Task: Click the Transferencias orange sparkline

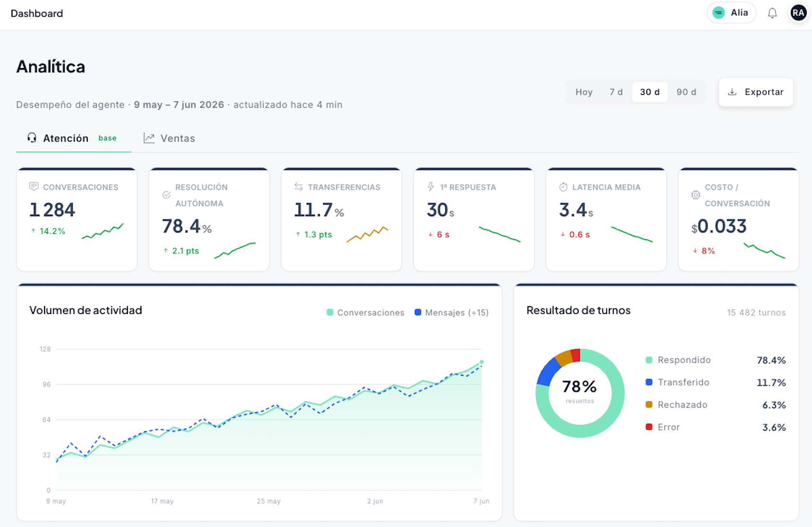Action: (367, 234)
